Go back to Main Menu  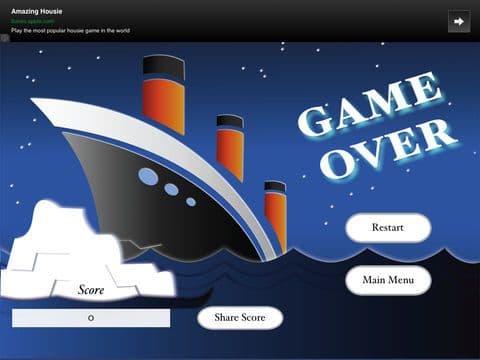point(388,280)
